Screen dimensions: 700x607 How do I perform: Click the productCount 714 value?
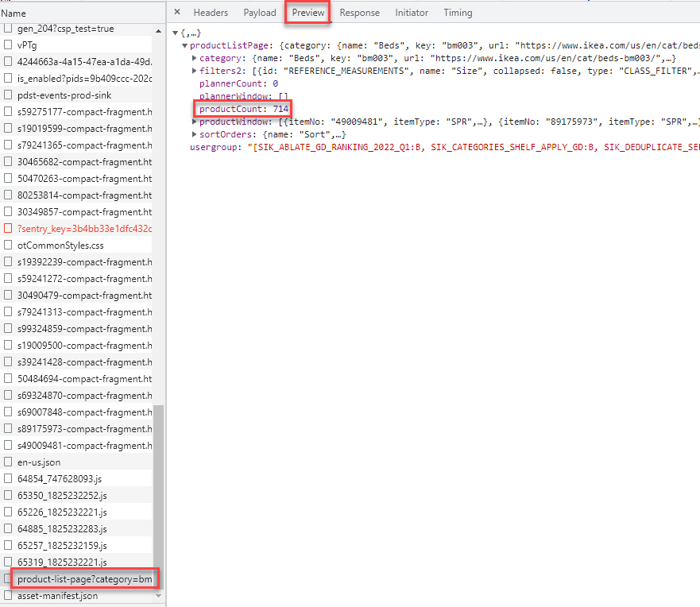pyautogui.click(x=280, y=109)
